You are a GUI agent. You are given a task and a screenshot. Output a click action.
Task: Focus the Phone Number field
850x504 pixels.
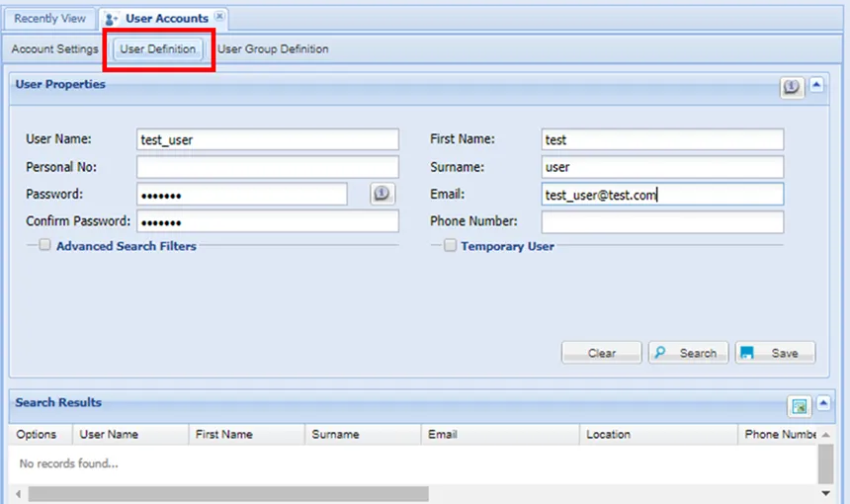[x=662, y=221]
